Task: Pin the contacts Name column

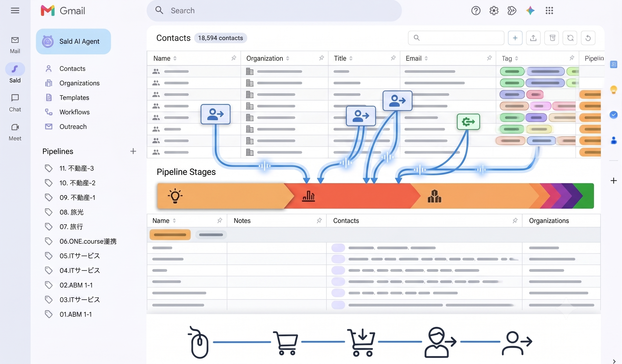Action: (234, 58)
